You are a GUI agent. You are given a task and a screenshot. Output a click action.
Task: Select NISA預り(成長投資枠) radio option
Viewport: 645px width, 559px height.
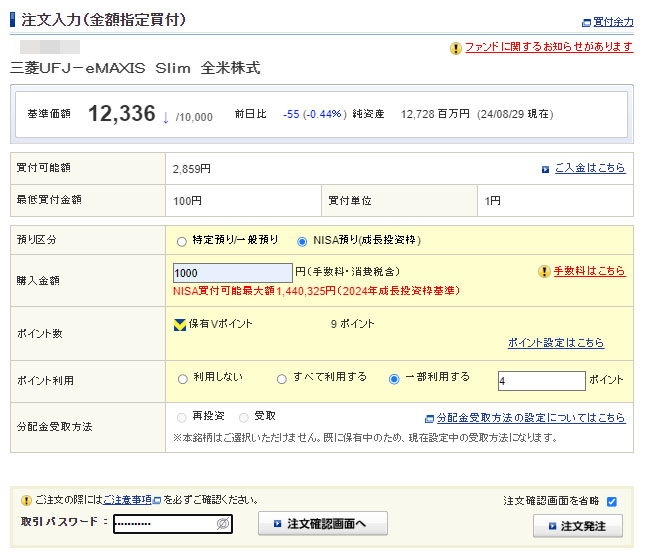[302, 241]
